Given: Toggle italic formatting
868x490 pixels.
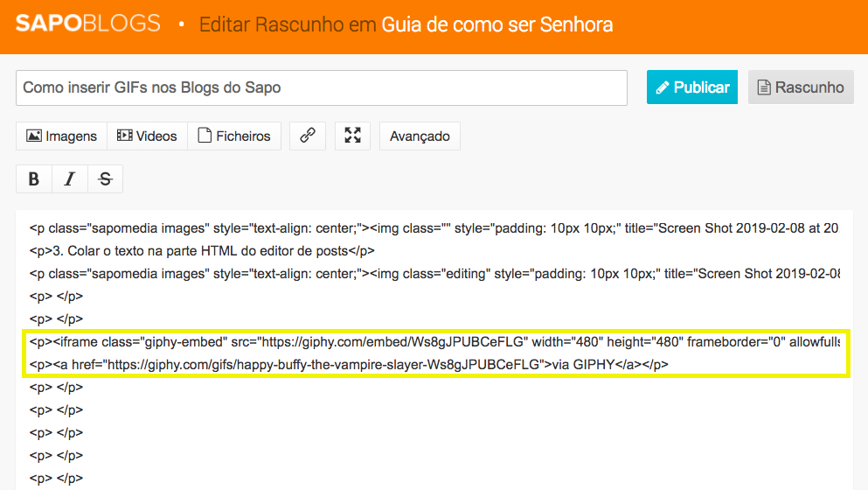Looking at the screenshot, I should point(70,178).
